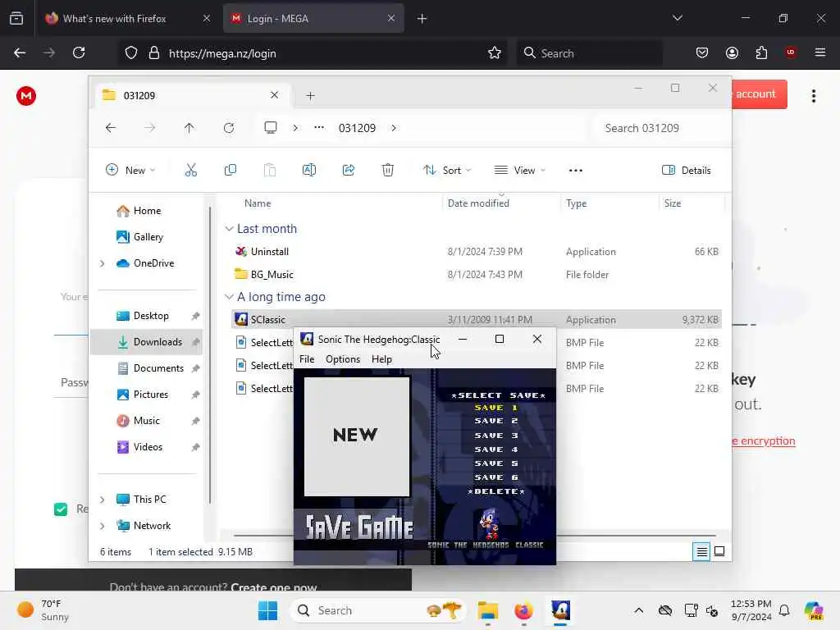Open Firefox from the taskbar
This screenshot has width=840, height=630.
pyautogui.click(x=523, y=610)
